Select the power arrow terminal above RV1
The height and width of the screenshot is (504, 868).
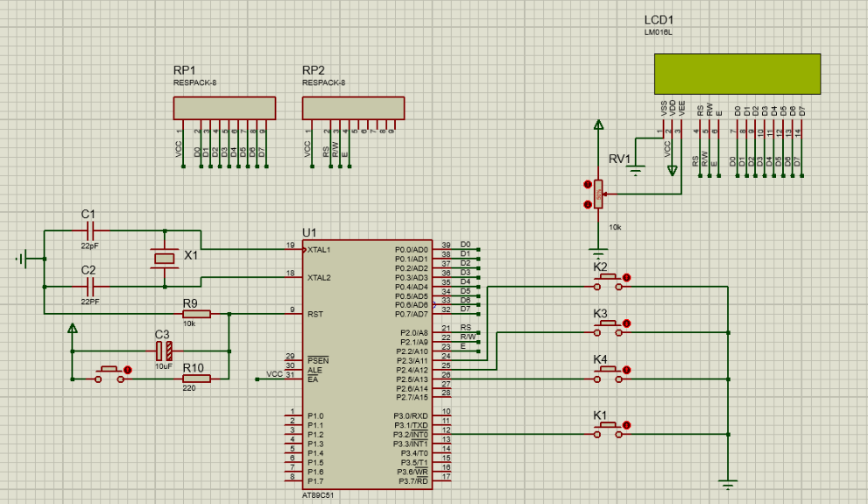pyautogui.click(x=598, y=125)
